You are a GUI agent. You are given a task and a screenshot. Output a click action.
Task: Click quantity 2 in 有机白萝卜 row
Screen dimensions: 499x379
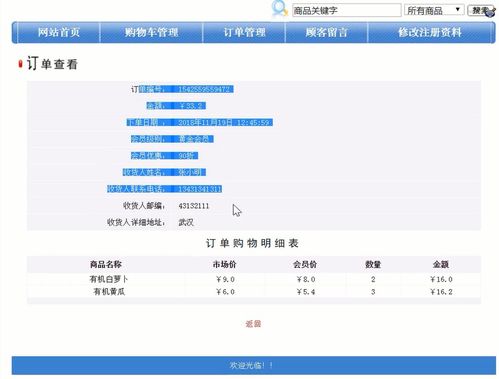(373, 279)
